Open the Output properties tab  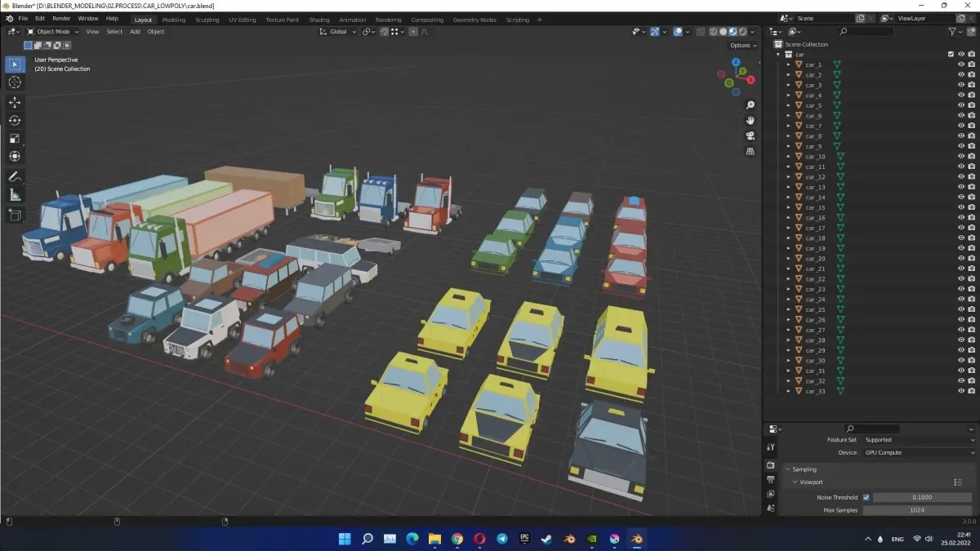point(771,479)
